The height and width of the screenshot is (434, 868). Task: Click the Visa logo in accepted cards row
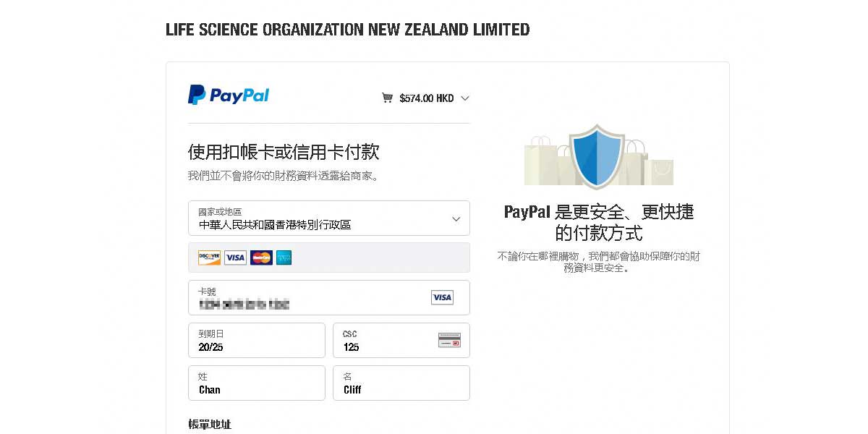[235, 258]
